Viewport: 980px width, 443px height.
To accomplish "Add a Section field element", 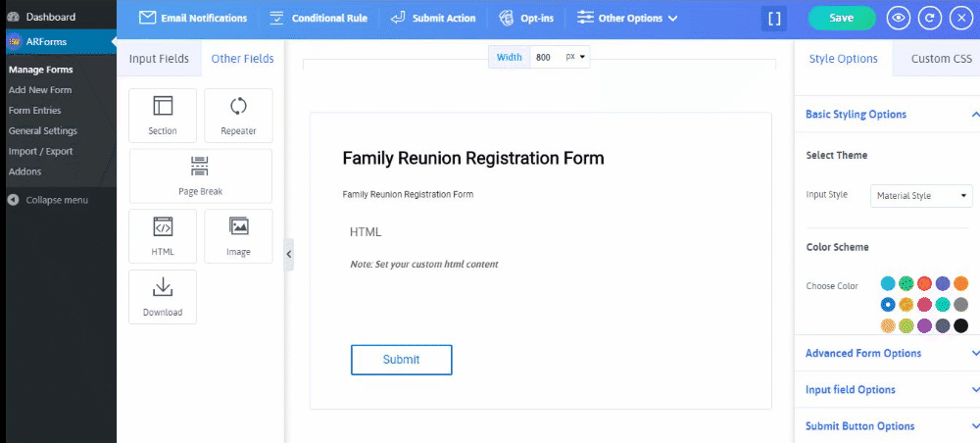I will click(x=163, y=116).
